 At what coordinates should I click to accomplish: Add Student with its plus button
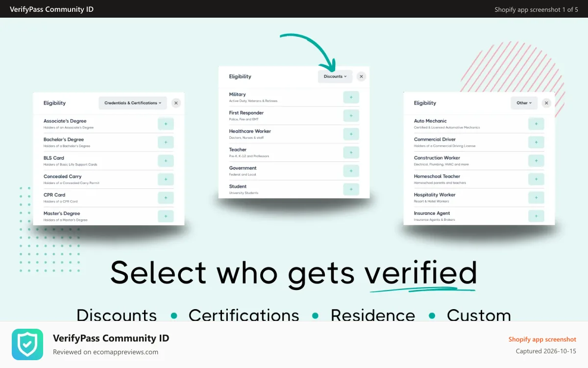(351, 189)
